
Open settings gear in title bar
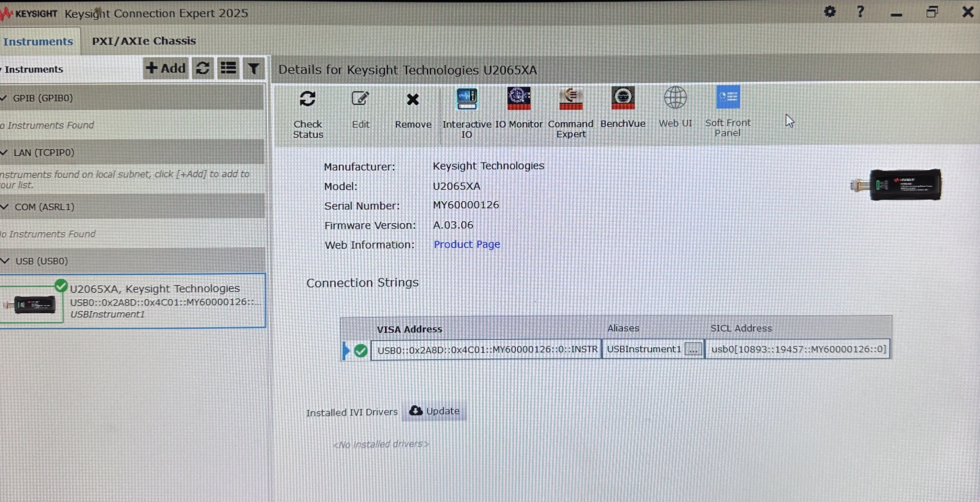[x=830, y=11]
